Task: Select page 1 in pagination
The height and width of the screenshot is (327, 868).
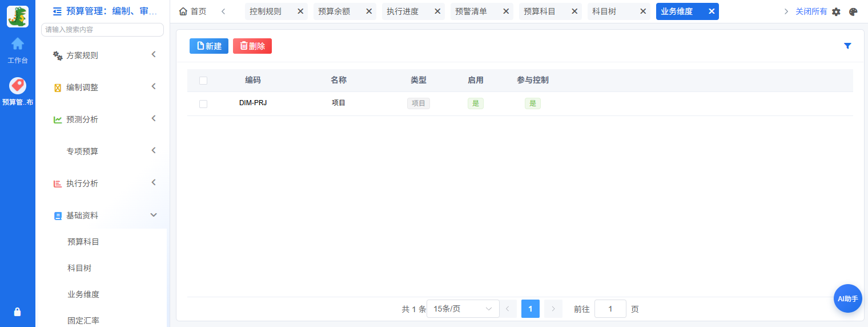Action: pos(531,309)
